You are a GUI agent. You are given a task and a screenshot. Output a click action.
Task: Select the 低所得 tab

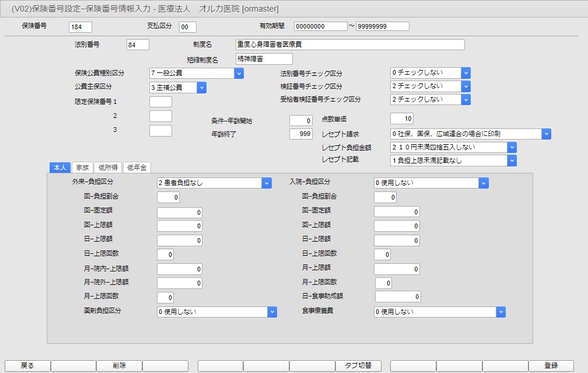tap(107, 168)
